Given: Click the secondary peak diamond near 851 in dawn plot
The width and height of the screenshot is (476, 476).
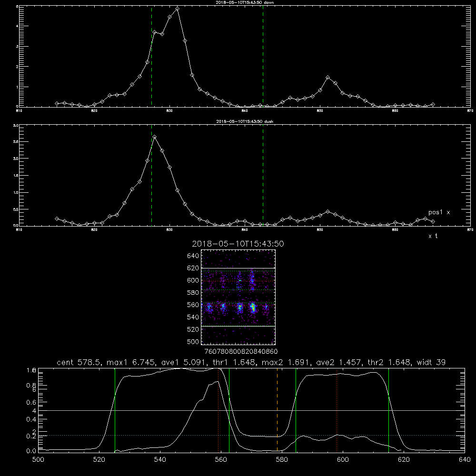Looking at the screenshot, I should pyautogui.click(x=327, y=78).
